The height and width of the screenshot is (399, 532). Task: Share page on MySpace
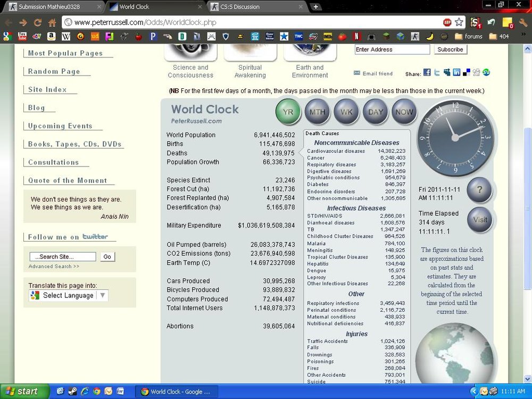pos(447,72)
